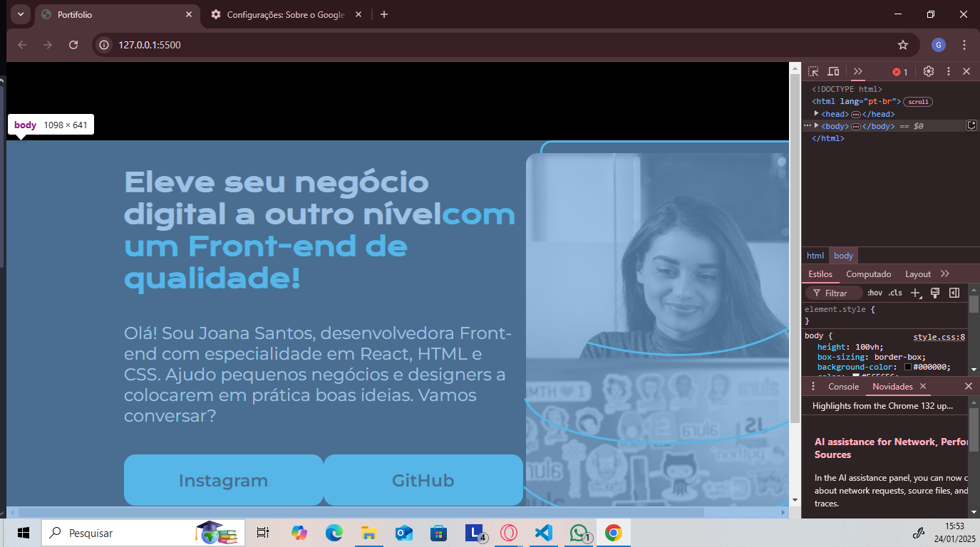This screenshot has height=547, width=980.
Task: Open the DevTools three-dot customize menu
Action: [x=949, y=71]
